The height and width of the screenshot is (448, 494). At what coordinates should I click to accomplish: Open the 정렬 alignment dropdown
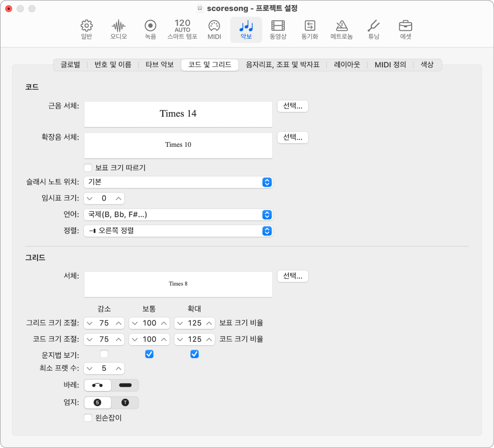[178, 231]
